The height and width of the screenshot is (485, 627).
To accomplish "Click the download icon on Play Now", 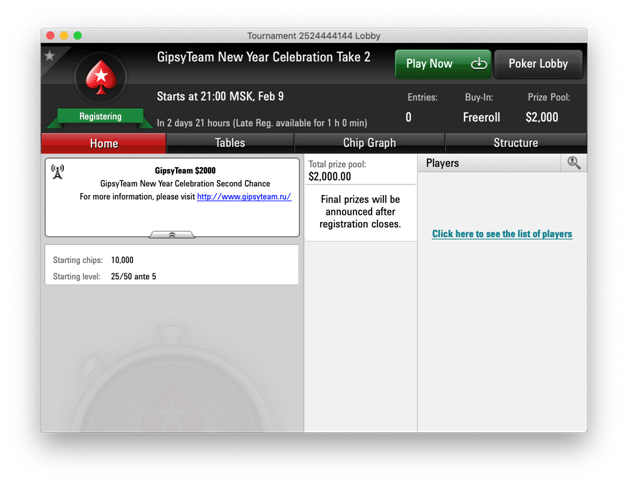I will 479,64.
